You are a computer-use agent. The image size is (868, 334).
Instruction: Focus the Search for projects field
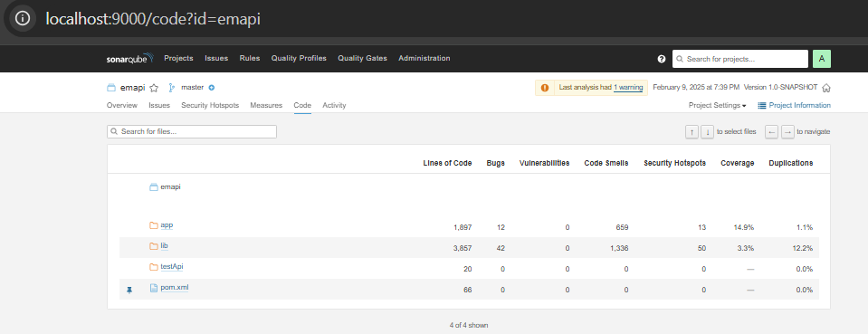click(x=740, y=59)
